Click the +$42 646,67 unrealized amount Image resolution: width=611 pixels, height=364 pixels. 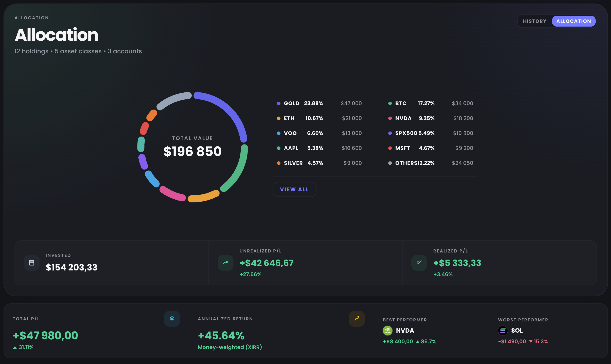point(266,263)
